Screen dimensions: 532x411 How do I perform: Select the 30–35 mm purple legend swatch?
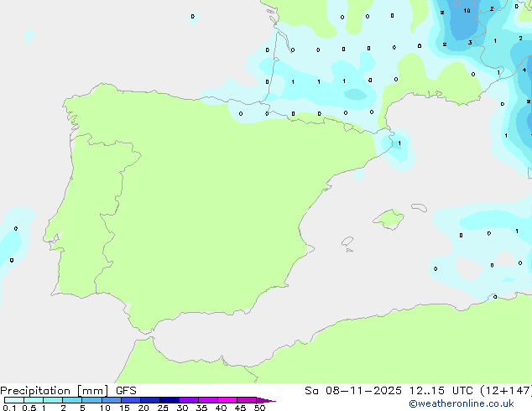point(189,400)
